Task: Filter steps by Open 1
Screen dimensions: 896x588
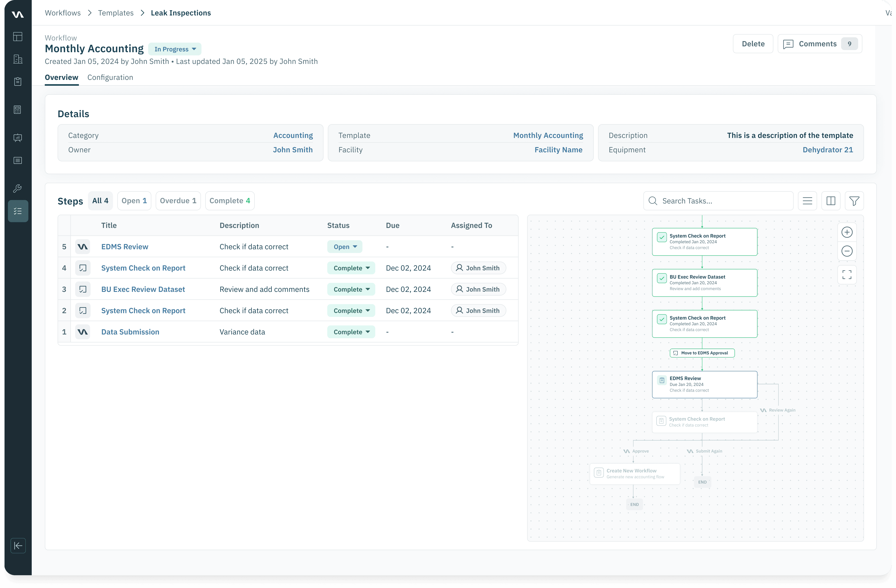Action: (x=134, y=200)
